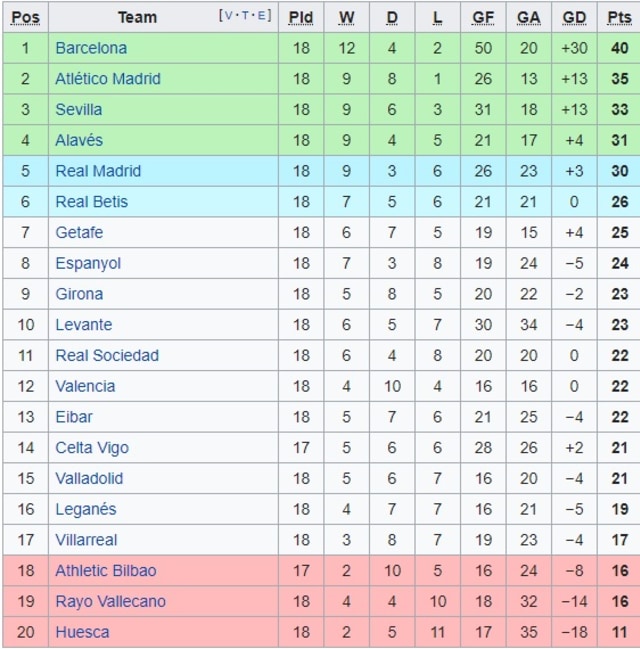The image size is (640, 649).
Task: Open the Sevilla team page
Action: click(x=79, y=110)
